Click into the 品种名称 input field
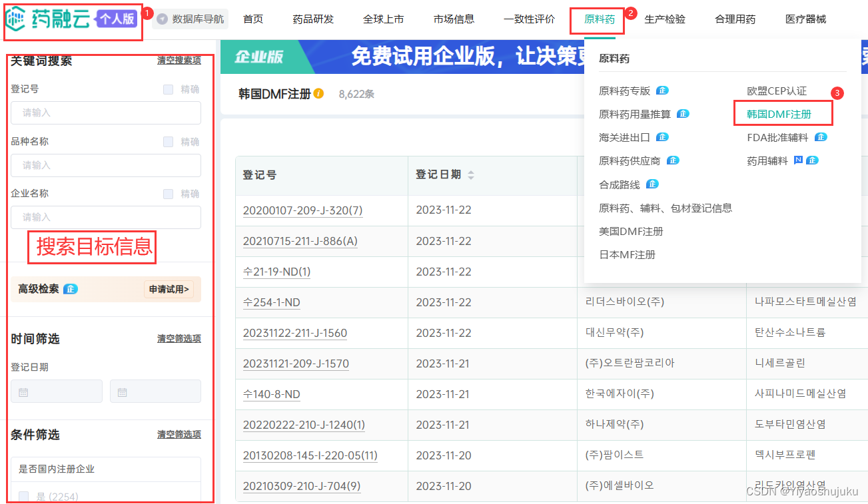Screen dimensions: 868x504 [106, 165]
